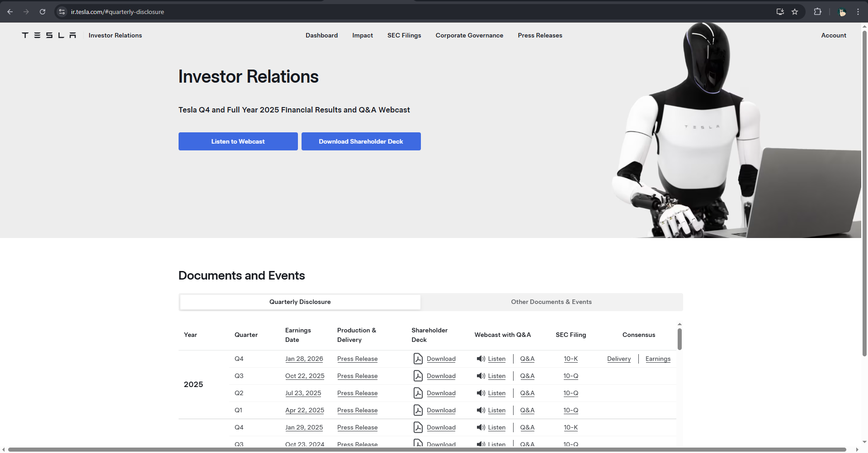
Task: Click the speaker icon in the Oct 22, 2025 row
Action: (481, 376)
